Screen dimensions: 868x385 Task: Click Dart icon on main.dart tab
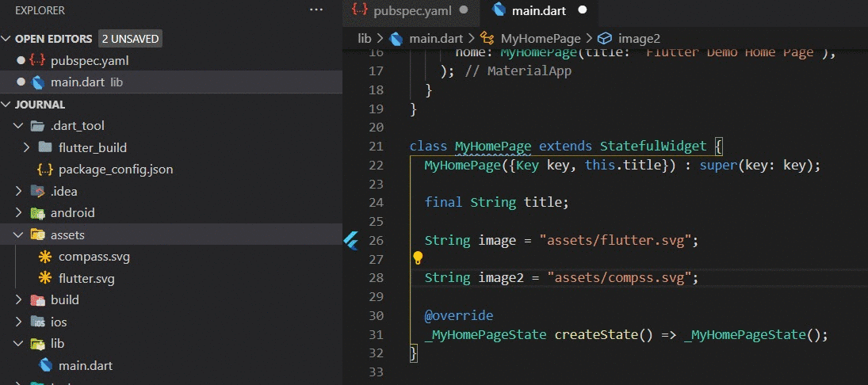coord(499,10)
